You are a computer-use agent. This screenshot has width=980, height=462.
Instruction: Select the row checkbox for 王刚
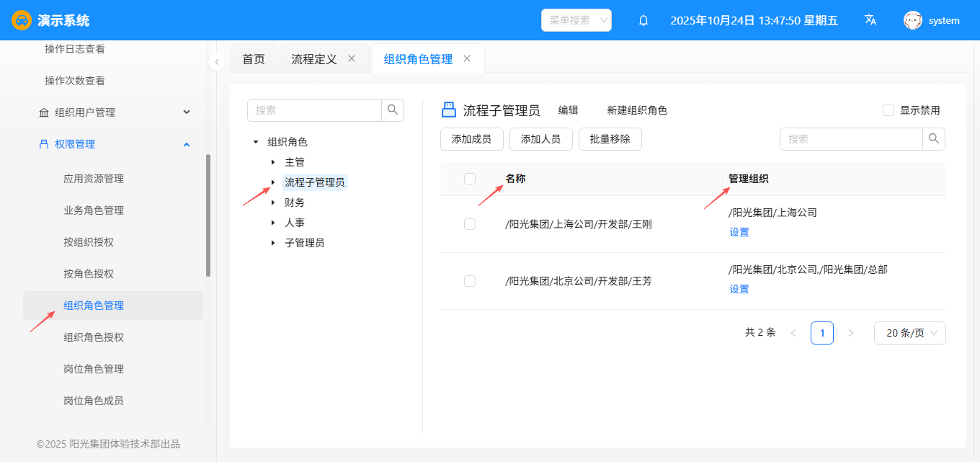point(470,224)
